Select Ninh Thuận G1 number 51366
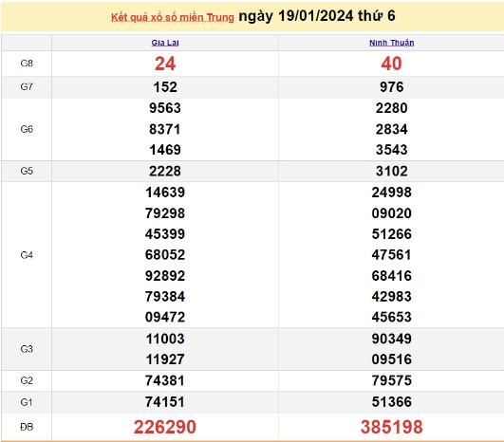The width and height of the screenshot is (504, 442). point(391,402)
